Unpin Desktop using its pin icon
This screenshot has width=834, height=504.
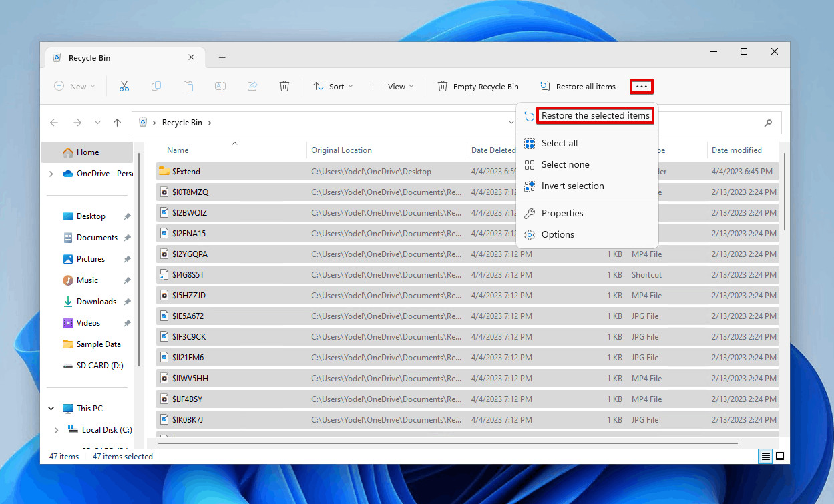[127, 216]
